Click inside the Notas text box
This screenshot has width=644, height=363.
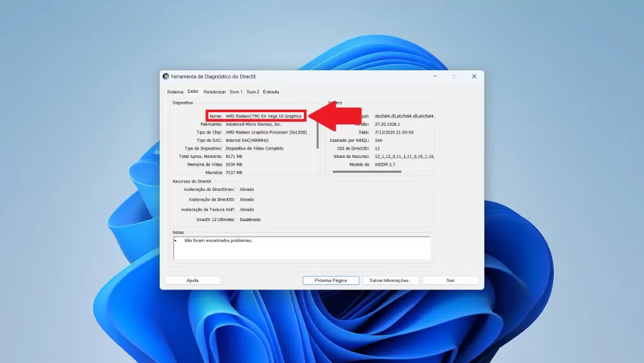pyautogui.click(x=301, y=248)
